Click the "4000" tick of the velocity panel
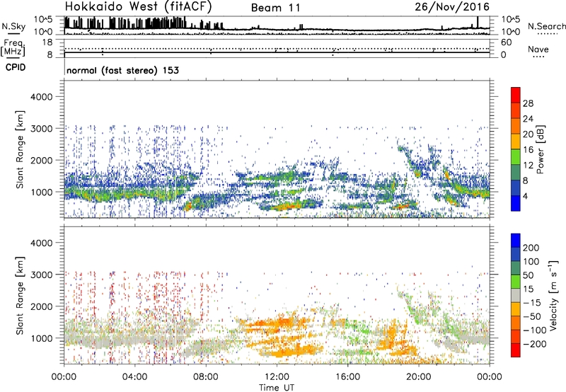566x392 pixels. point(41,243)
